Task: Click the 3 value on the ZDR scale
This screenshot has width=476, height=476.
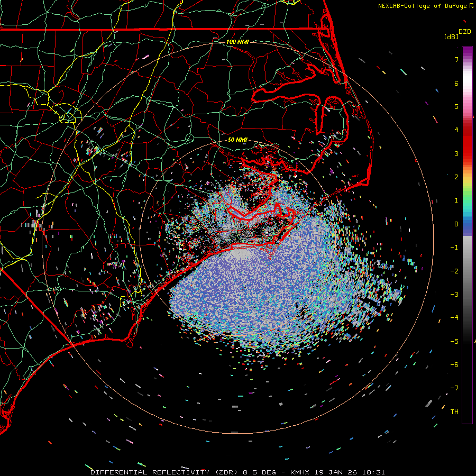Action: [456, 153]
